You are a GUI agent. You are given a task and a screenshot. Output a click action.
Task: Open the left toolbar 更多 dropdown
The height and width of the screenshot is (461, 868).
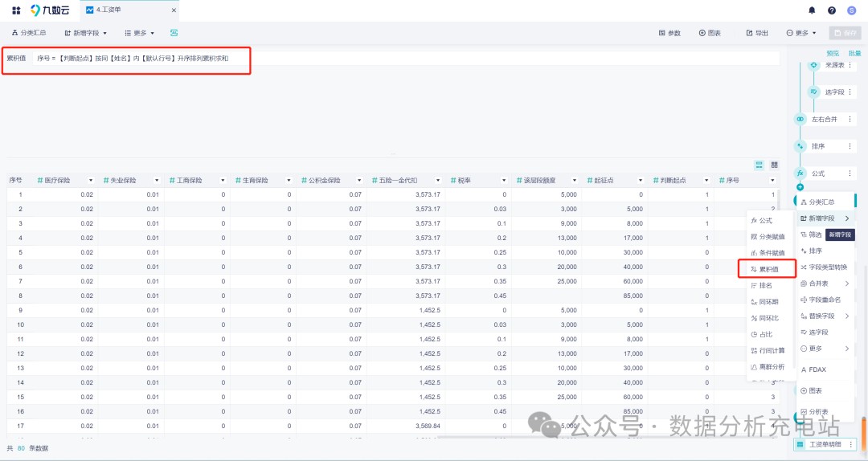coord(139,33)
